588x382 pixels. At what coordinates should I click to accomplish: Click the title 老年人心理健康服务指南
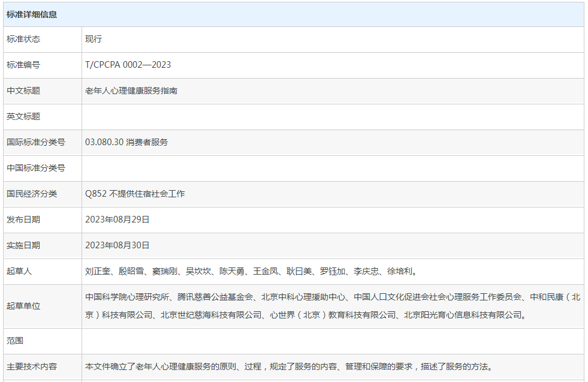[131, 91]
